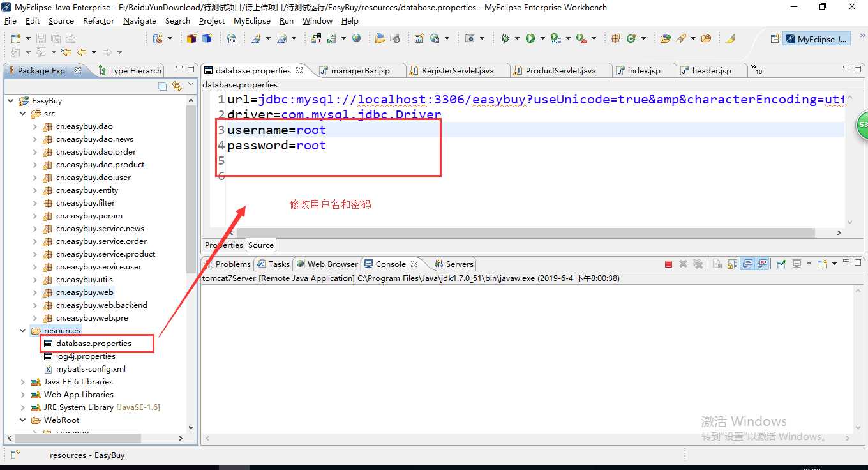Expand the cn.easybuy.web package node
The height and width of the screenshot is (470, 868).
(x=35, y=292)
